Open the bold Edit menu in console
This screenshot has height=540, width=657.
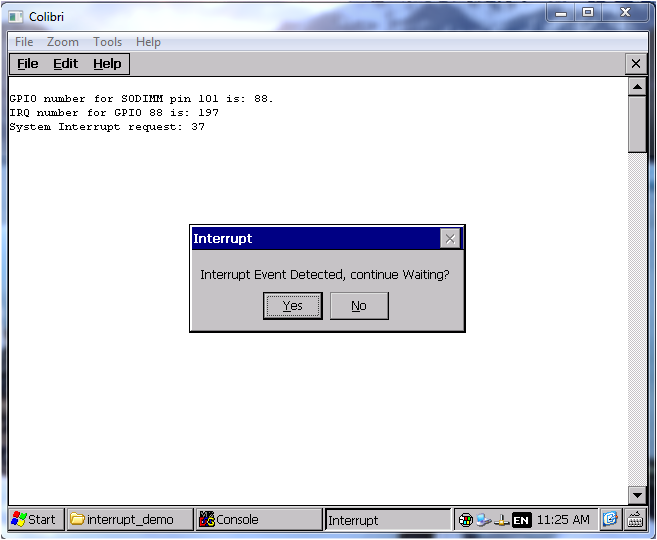coord(65,64)
